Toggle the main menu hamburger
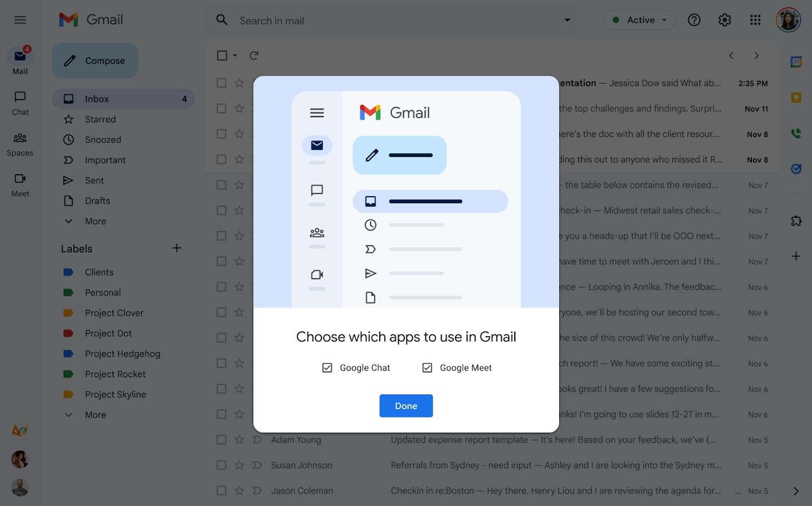Viewport: 812px width, 506px height. click(20, 20)
